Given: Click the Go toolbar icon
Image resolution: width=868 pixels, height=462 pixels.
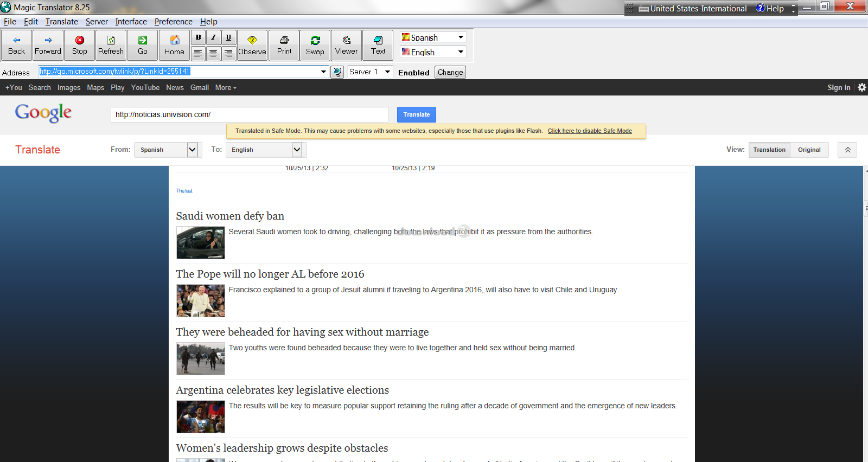Looking at the screenshot, I should (142, 45).
